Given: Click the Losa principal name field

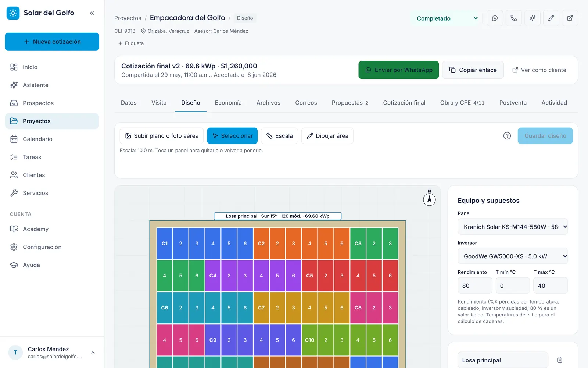Looking at the screenshot, I should pos(503,360).
